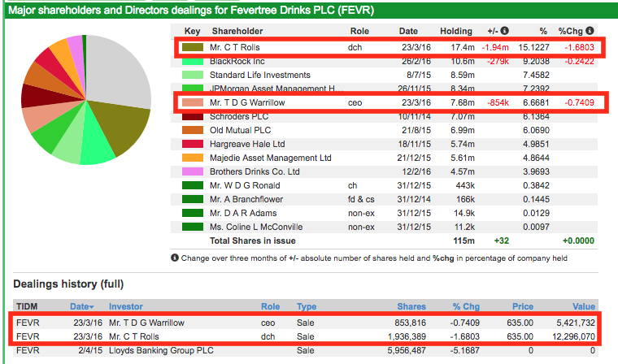Sort dealings history by Type column
Viewport: 618px width, 364px height.
pos(307,306)
